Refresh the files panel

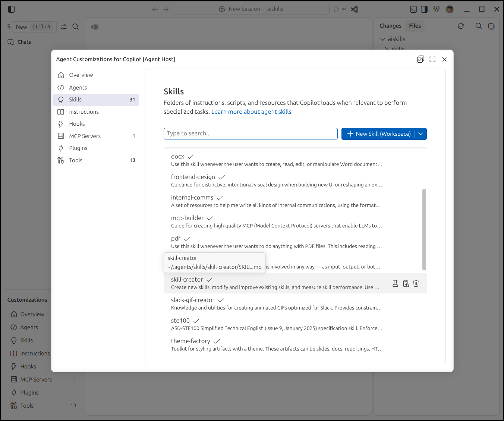pos(461,26)
